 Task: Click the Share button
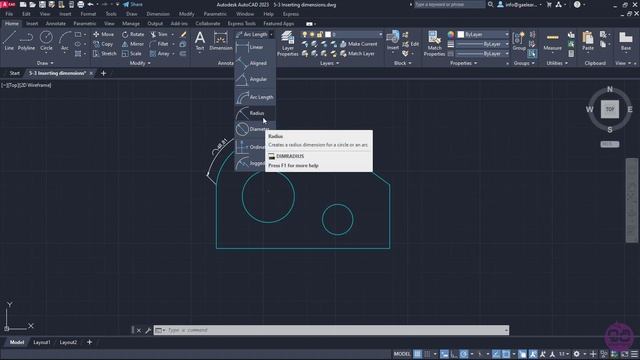133,4
